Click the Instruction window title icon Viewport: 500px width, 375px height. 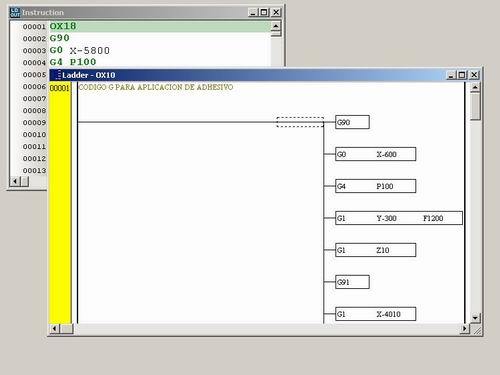coord(15,12)
